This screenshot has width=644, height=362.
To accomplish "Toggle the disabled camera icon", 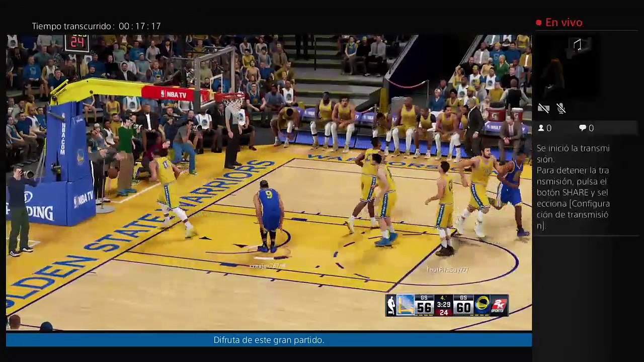I will pos(543,108).
